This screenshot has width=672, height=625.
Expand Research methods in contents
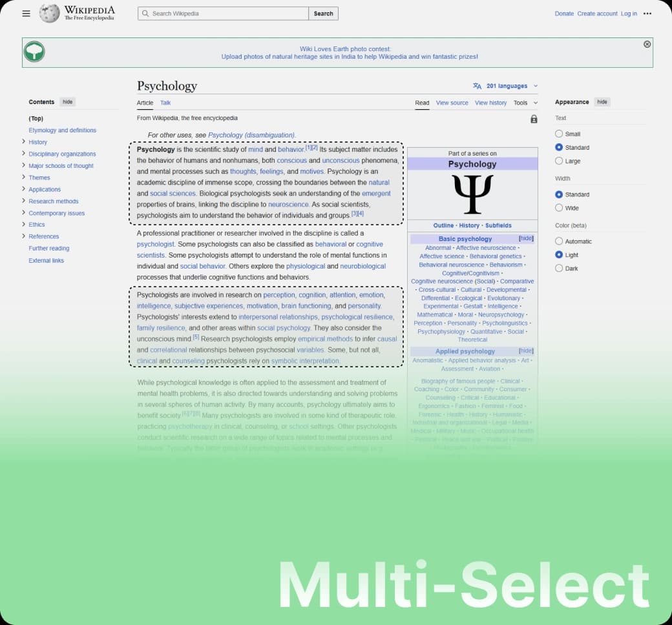click(23, 201)
